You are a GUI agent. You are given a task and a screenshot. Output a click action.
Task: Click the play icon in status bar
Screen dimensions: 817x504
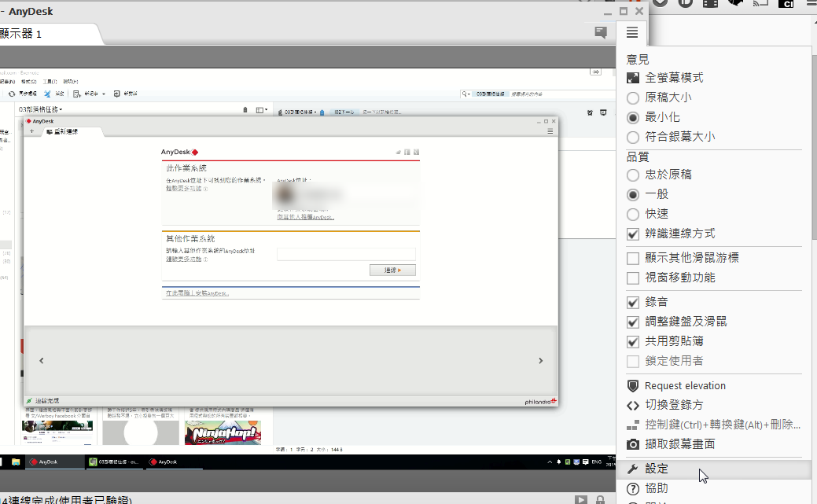point(581,499)
